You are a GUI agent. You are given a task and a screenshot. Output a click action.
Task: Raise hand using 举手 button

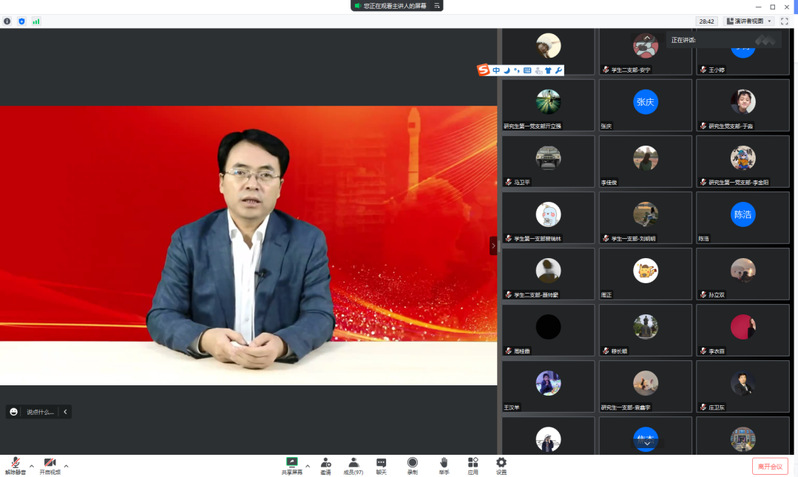click(443, 465)
